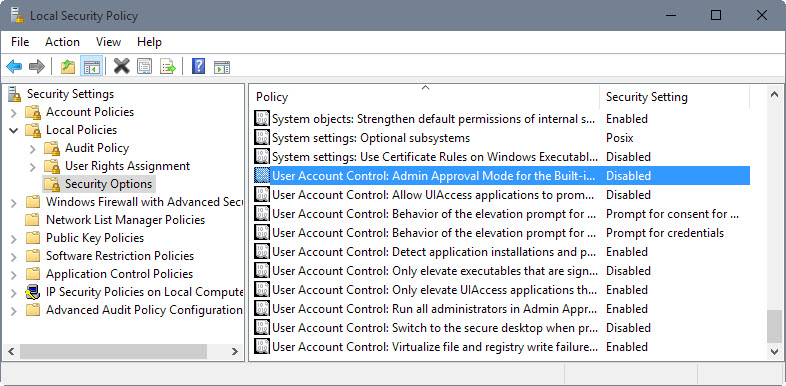Click icon beside Virtualize file and registry policy
The image size is (786, 386).
tap(262, 347)
